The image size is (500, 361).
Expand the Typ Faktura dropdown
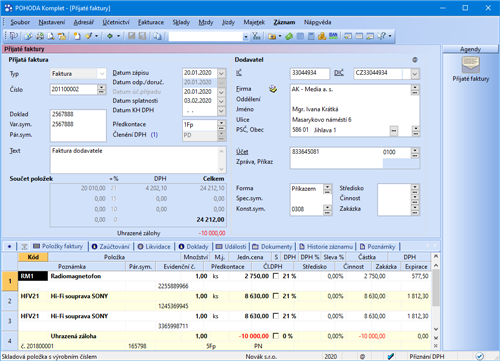pos(102,74)
